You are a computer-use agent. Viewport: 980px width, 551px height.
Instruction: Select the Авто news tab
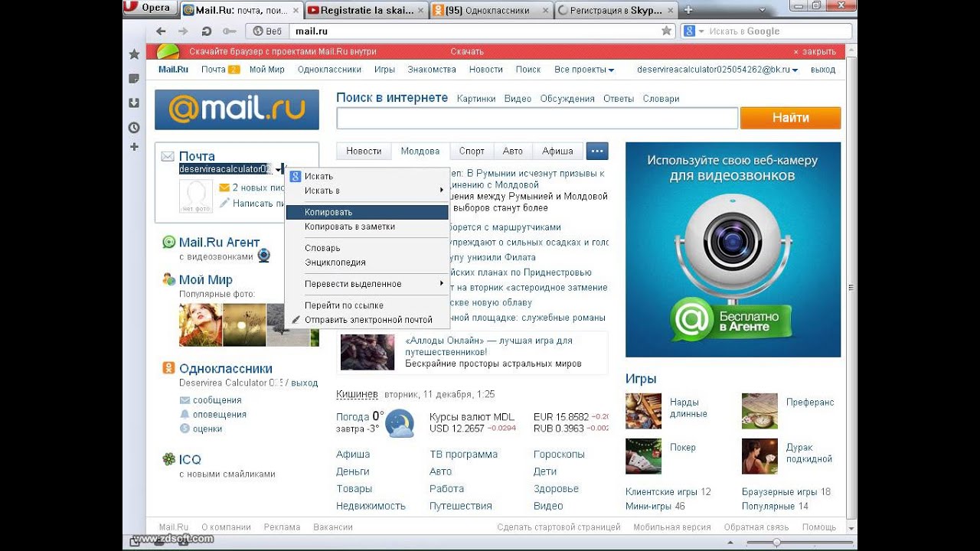(513, 151)
